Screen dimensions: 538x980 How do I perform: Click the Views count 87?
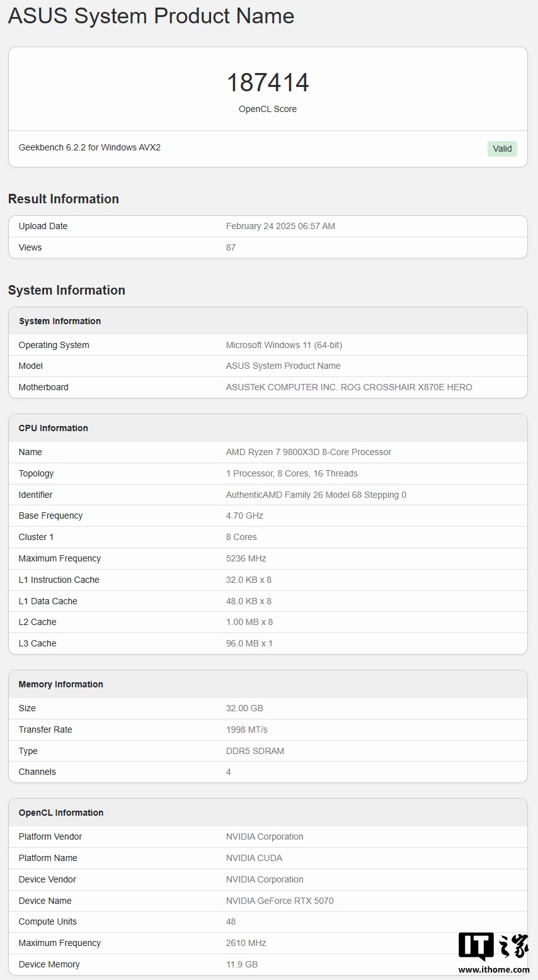[231, 247]
